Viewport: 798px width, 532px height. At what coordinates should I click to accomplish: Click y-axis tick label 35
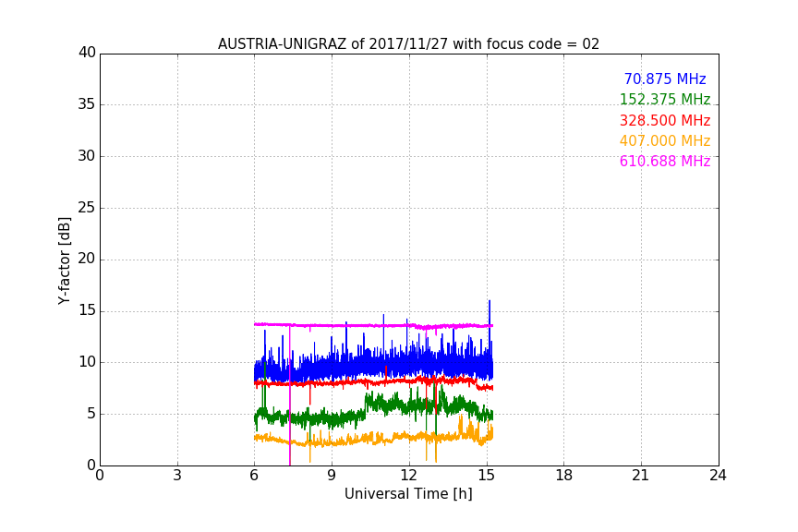[x=87, y=104]
